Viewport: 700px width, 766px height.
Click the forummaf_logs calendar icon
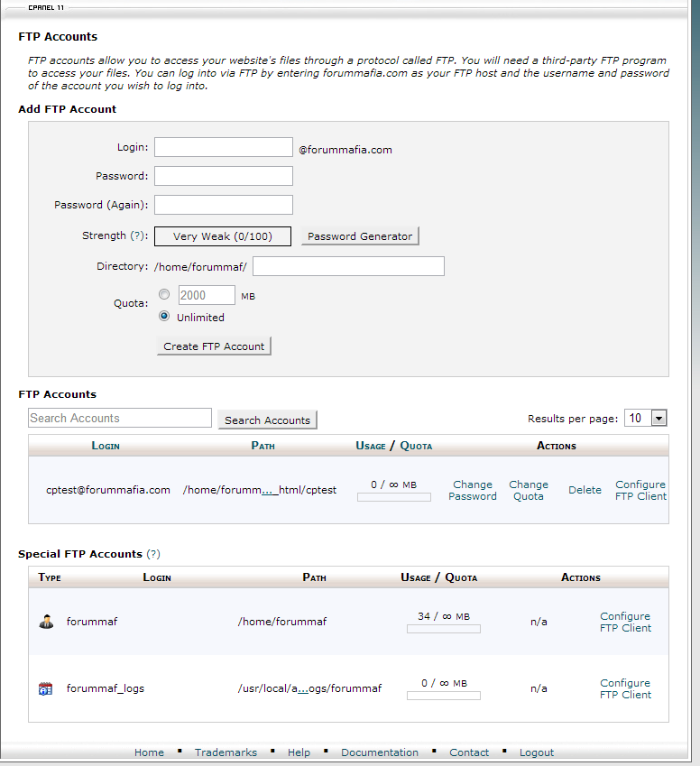point(46,688)
